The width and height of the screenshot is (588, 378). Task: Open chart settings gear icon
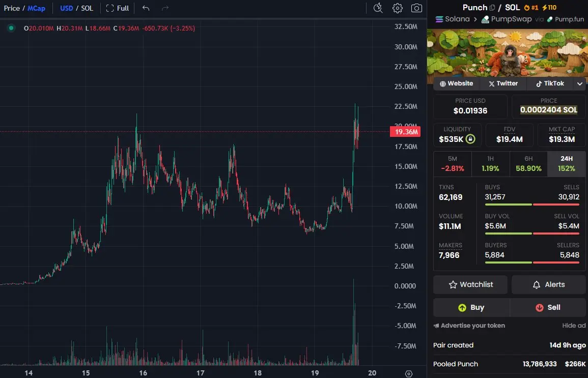click(398, 8)
